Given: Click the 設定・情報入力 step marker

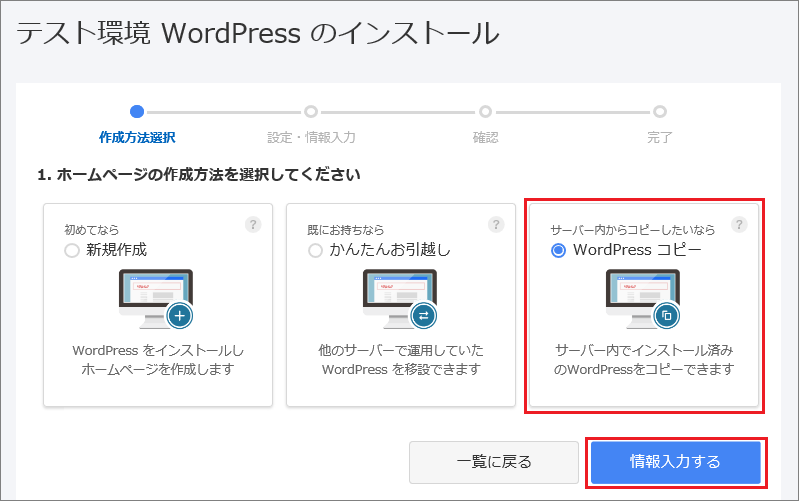Looking at the screenshot, I should (311, 111).
